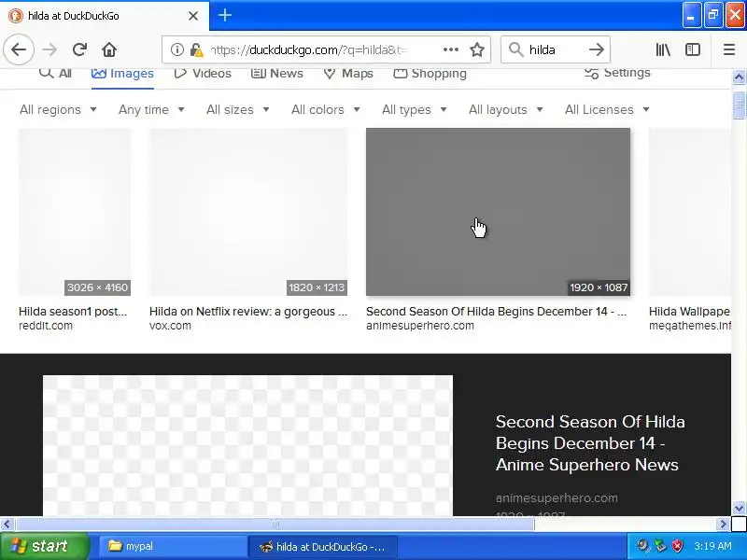Click the 3:19 AM clock
The width and height of the screenshot is (747, 560).
tap(712, 546)
